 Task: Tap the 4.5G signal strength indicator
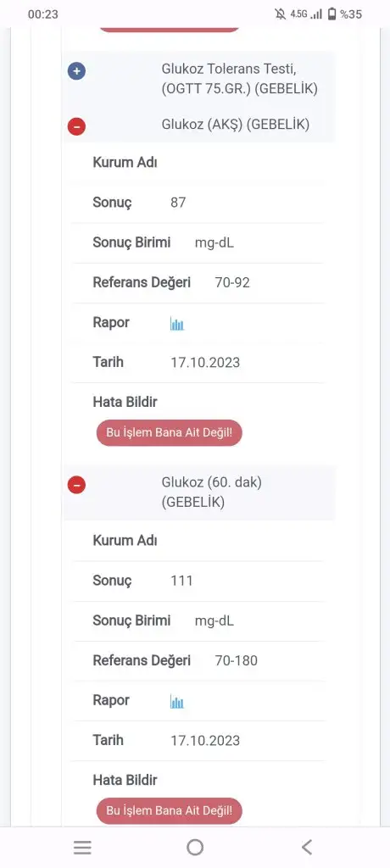[306, 14]
